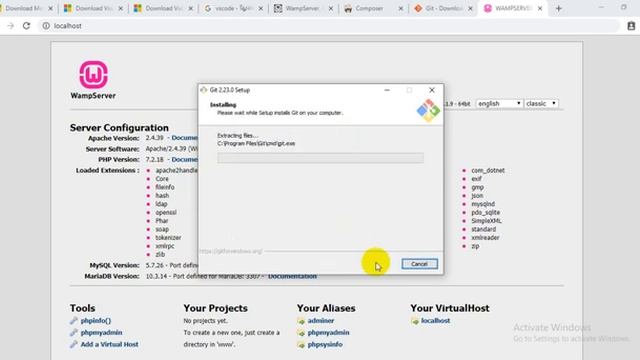
Task: Click the site info icon in address bar
Action: pos(46,26)
